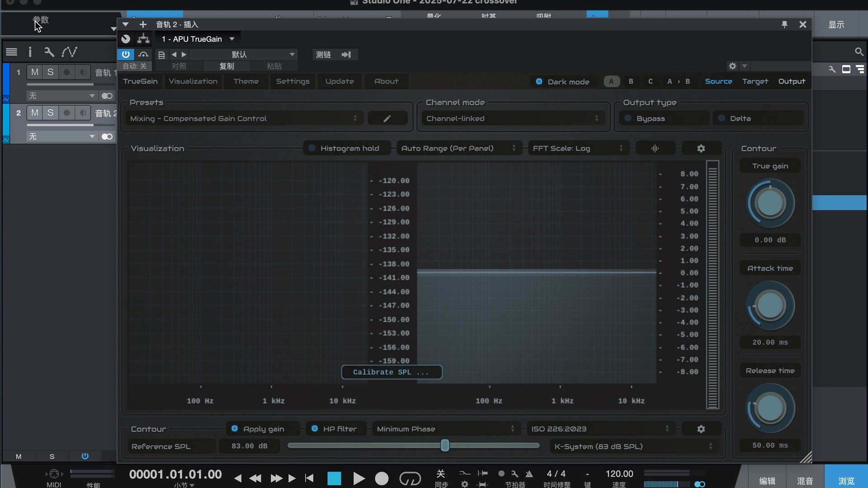Open the Contour section gear settings
The height and width of the screenshot is (488, 868).
click(701, 429)
